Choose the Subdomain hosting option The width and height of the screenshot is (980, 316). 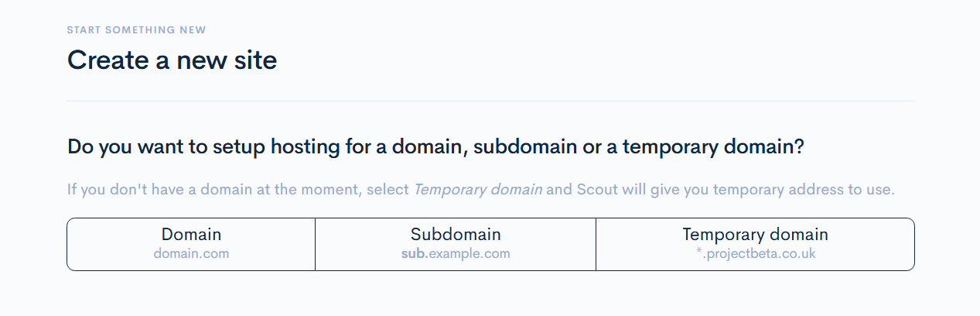click(x=456, y=244)
